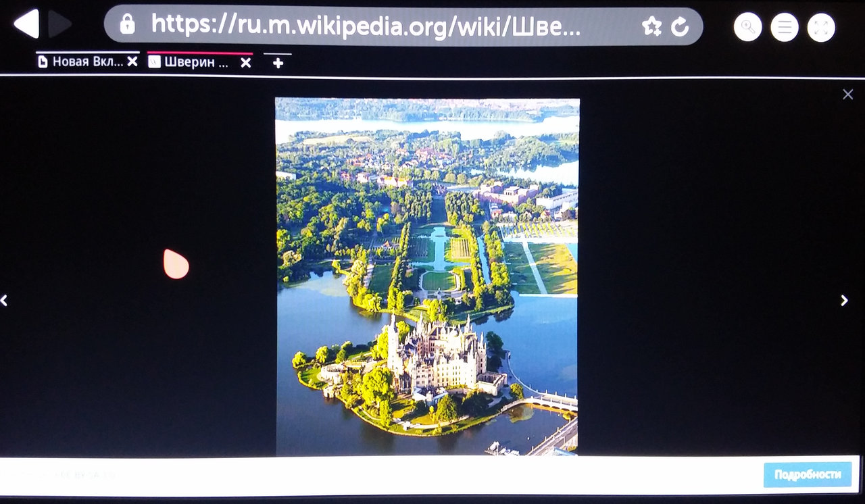This screenshot has width=865, height=504.
Task: Switch to the Новая Вкл... tab
Action: (80, 62)
